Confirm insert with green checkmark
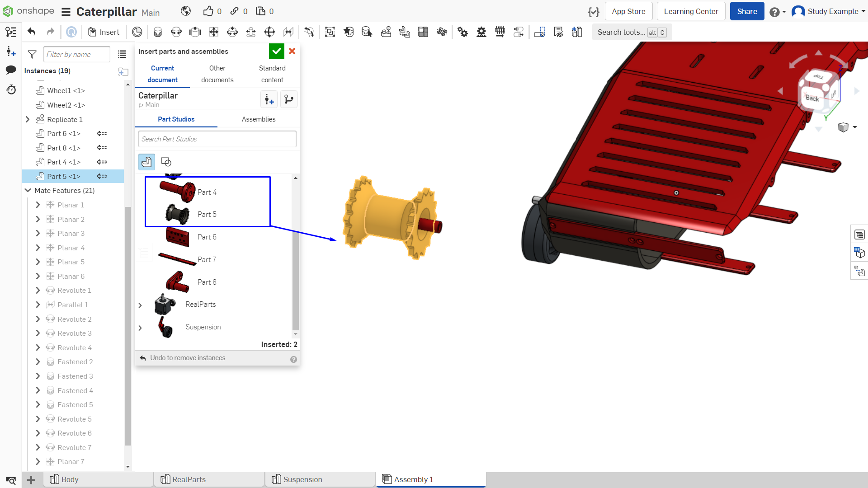This screenshot has height=488, width=868. (x=277, y=51)
